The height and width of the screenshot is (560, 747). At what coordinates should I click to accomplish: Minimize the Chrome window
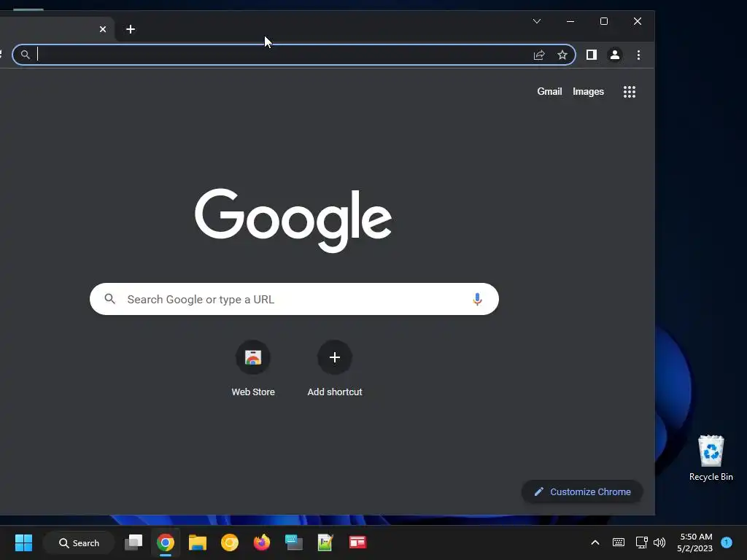[x=570, y=21]
